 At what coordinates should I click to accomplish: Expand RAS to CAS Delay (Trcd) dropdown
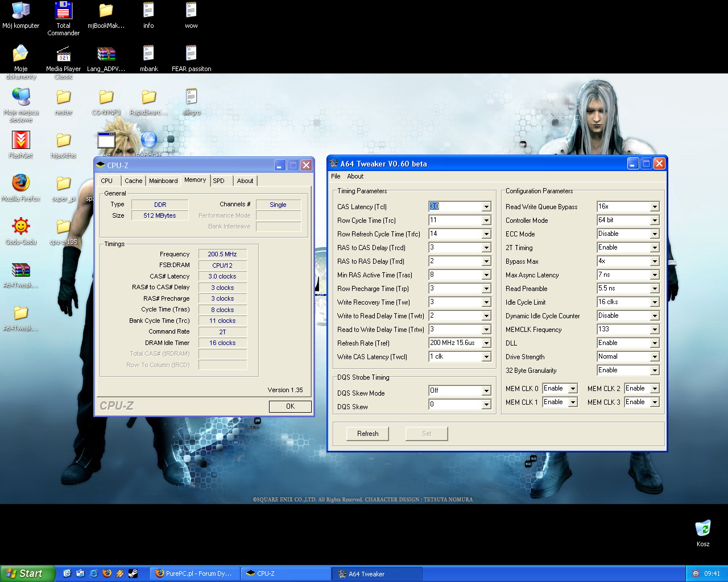(486, 248)
